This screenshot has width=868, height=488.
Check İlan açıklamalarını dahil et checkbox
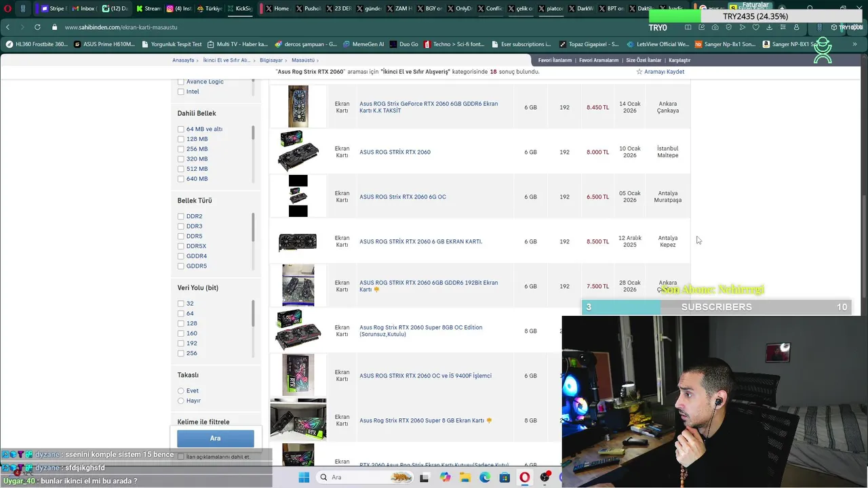181,457
